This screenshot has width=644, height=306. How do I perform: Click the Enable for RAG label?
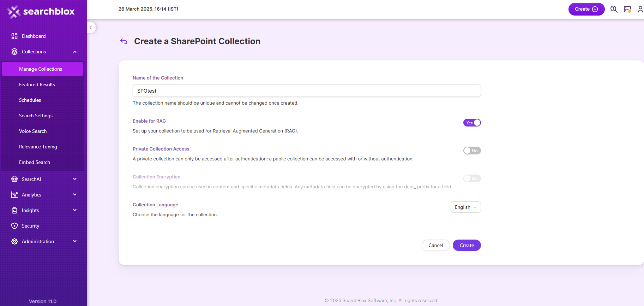(149, 121)
